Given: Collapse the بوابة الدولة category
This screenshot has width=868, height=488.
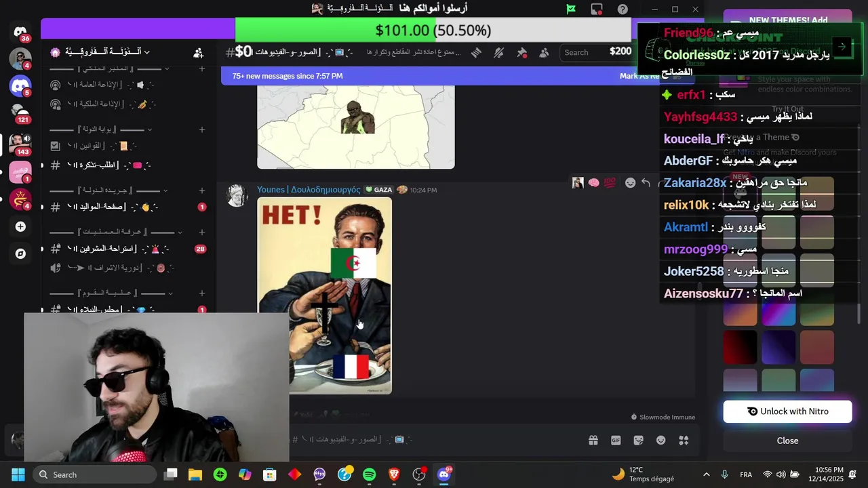Looking at the screenshot, I should [102, 129].
